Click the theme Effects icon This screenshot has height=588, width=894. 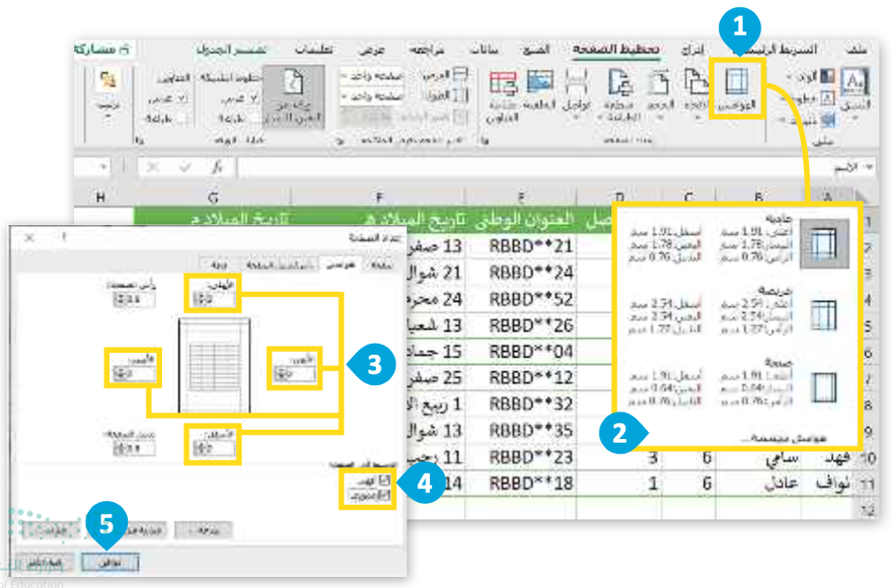[827, 120]
